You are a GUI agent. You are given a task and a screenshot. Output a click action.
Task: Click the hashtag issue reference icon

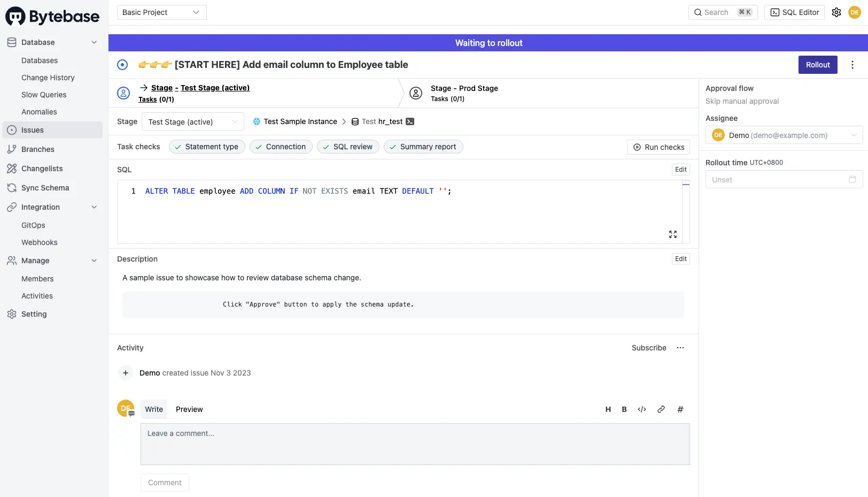pyautogui.click(x=680, y=409)
